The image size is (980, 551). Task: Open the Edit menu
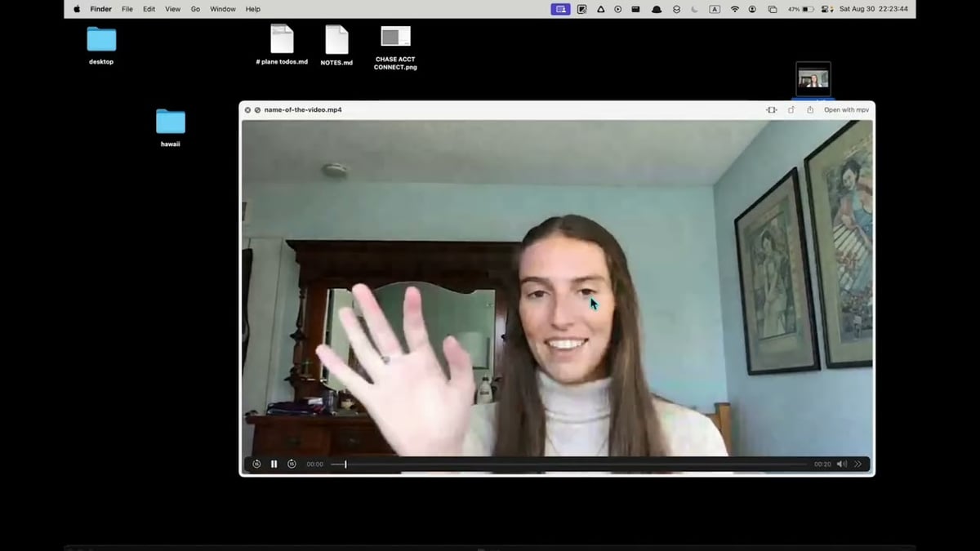click(149, 9)
